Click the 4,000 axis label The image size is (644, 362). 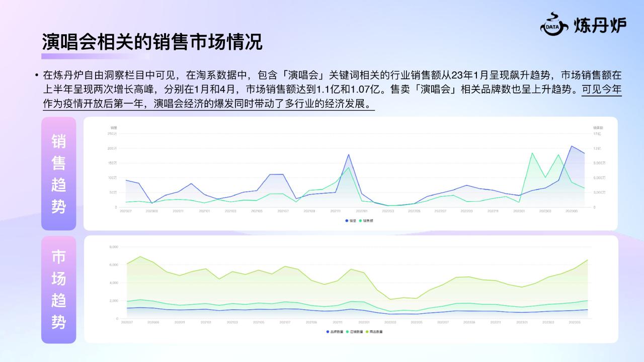[x=115, y=283]
